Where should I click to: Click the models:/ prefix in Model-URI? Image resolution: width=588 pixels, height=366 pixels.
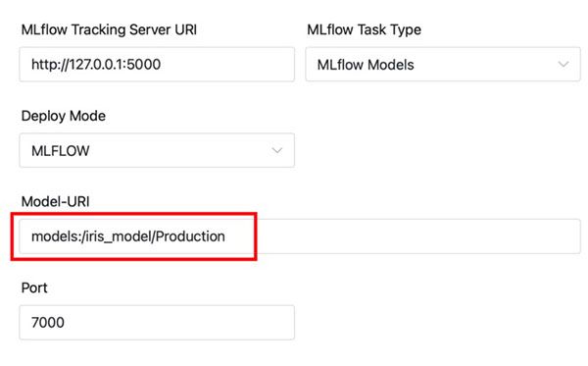coord(56,236)
